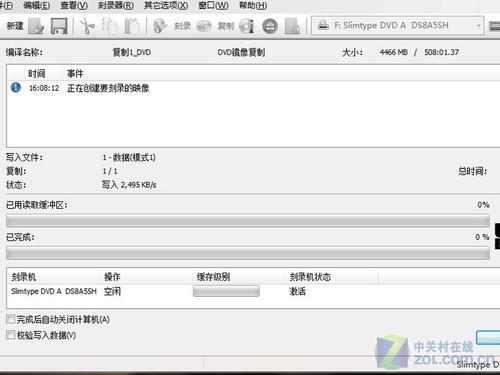Click the paste clipboard icon
This screenshot has width=500, height=375.
(132, 26)
